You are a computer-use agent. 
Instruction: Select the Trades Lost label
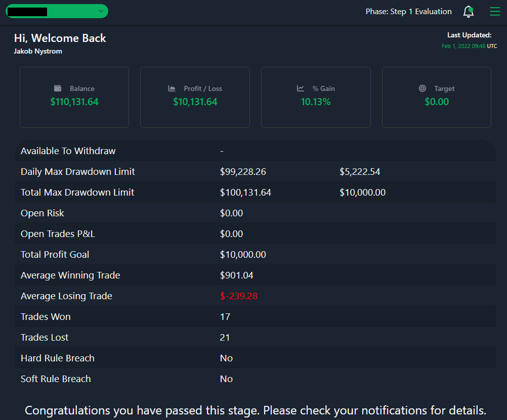45,337
